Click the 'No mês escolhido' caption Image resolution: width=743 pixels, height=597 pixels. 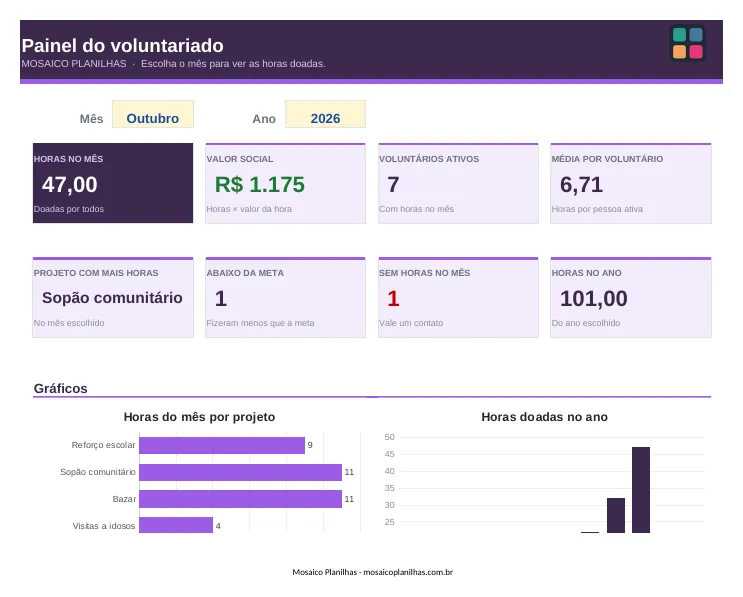coord(69,323)
